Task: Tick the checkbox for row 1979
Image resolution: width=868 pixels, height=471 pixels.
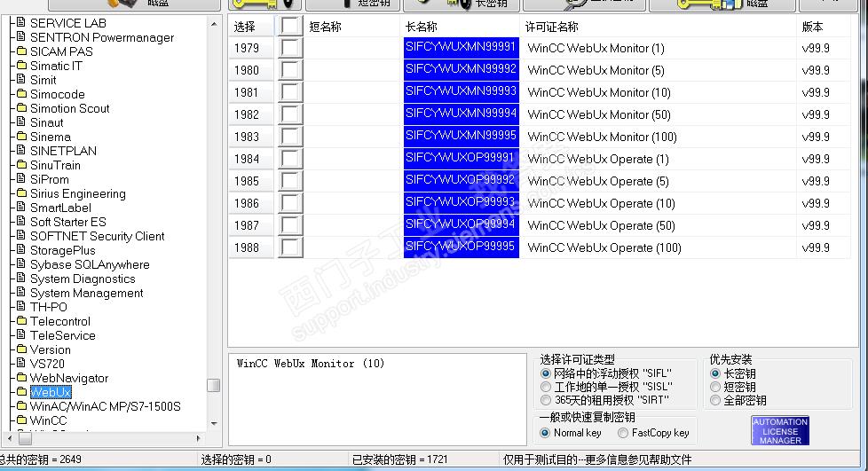Action: pyautogui.click(x=290, y=48)
